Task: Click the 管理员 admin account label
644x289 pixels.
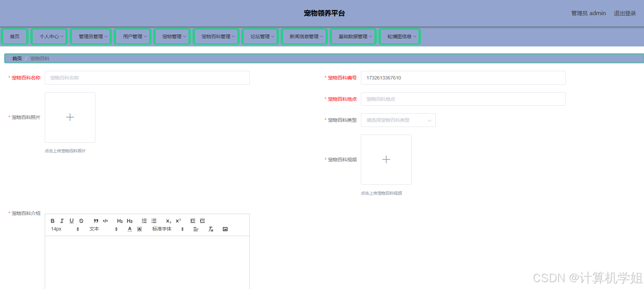Action: pyautogui.click(x=588, y=13)
